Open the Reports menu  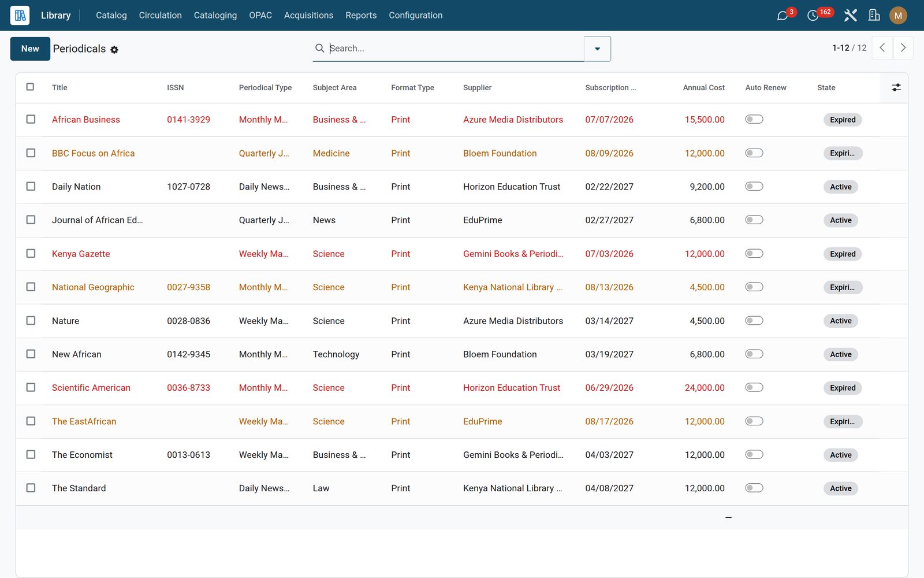point(361,16)
